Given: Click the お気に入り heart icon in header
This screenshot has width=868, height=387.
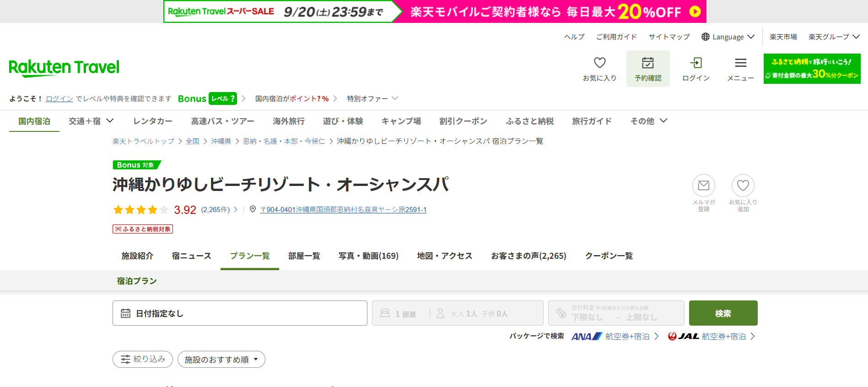Looking at the screenshot, I should pyautogui.click(x=599, y=63).
